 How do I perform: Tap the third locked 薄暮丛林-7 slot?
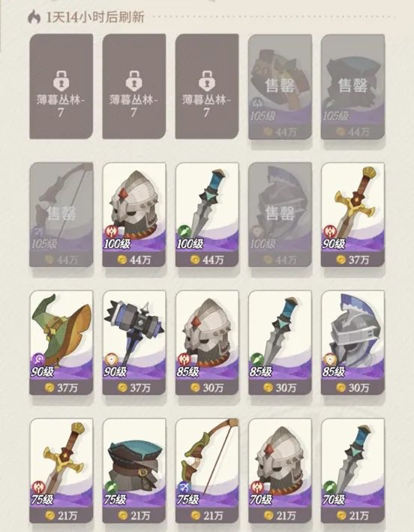tap(207, 86)
